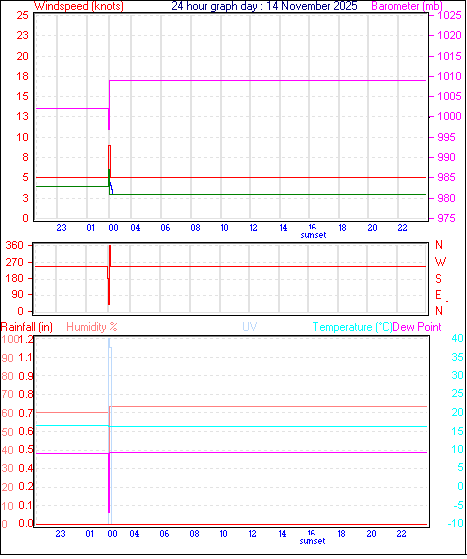Click 'sunset' label under the rainfall graph

pyautogui.click(x=312, y=541)
